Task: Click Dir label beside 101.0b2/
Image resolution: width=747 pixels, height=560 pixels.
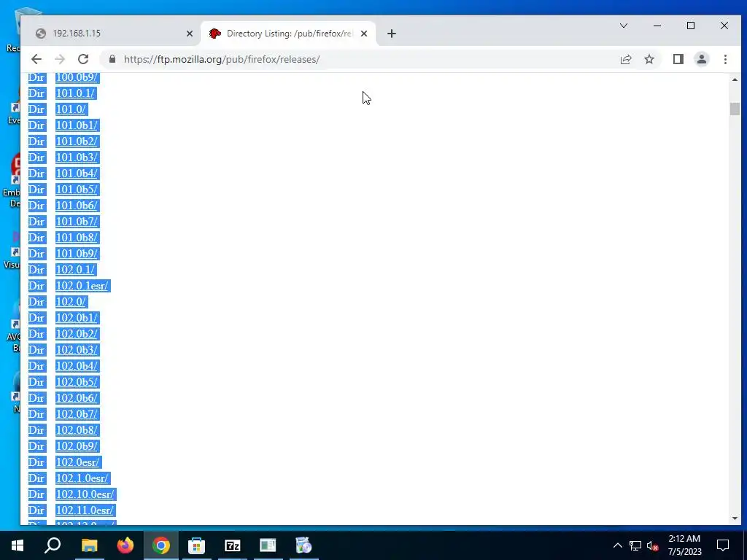Action: tap(36, 141)
